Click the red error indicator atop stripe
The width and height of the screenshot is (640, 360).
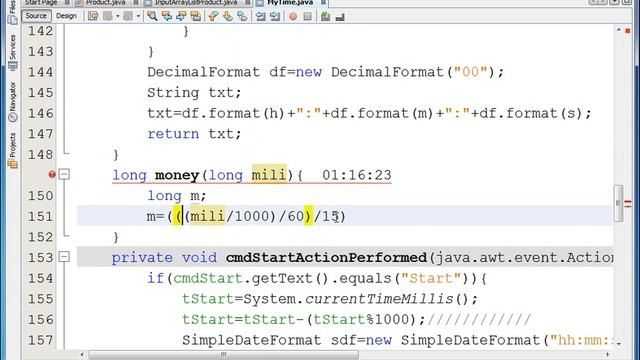coord(627,31)
